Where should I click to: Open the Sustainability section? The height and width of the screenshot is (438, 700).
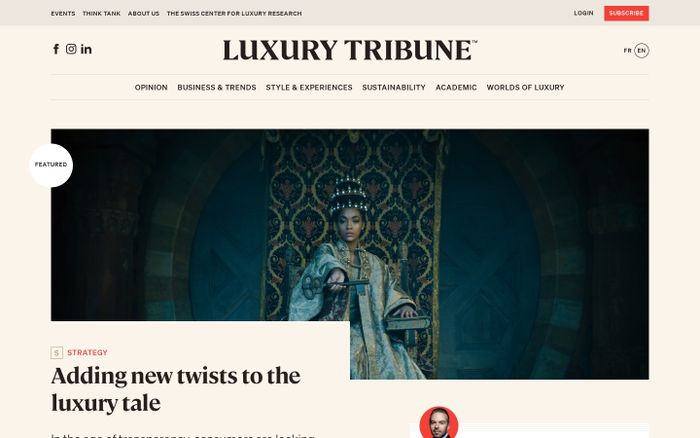pos(394,88)
